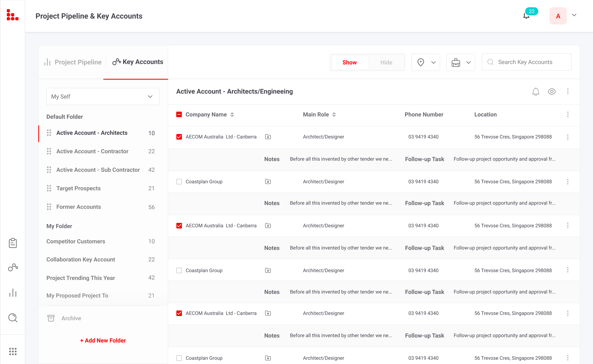Click the bar chart icon in left sidebar

[x=13, y=293]
